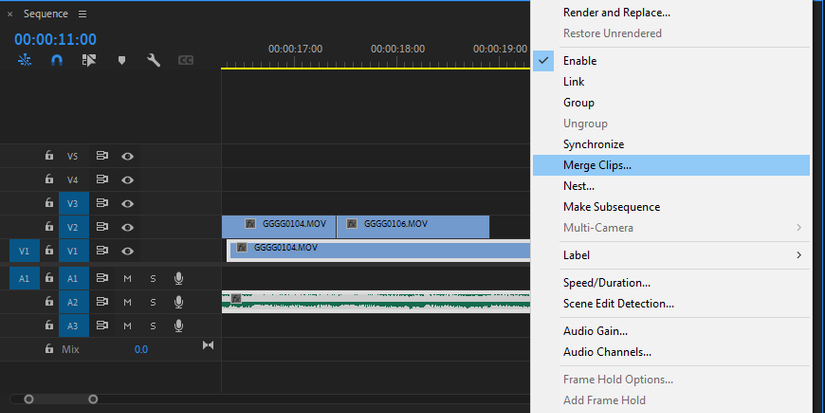This screenshot has height=413, width=825.
Task: Select the GGGG0104.MOV clip on track V1
Action: 379,250
